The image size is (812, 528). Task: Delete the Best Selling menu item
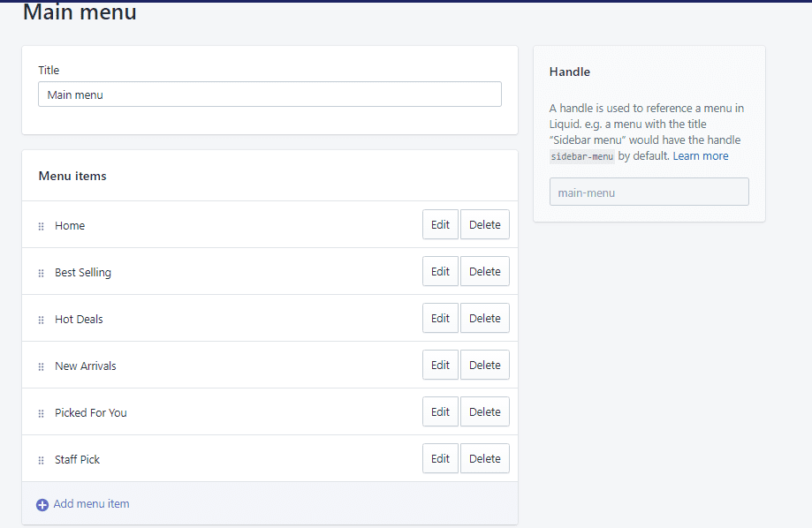coord(485,271)
